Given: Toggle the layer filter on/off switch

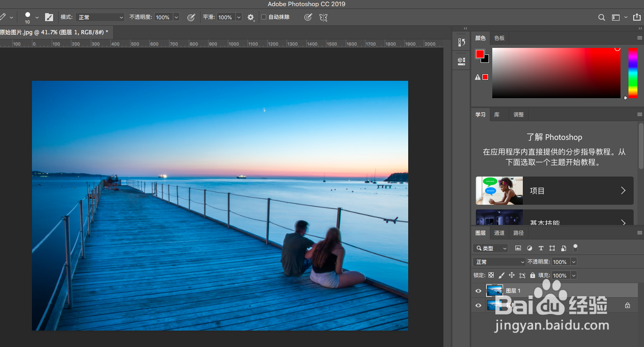Looking at the screenshot, I should tap(575, 247).
